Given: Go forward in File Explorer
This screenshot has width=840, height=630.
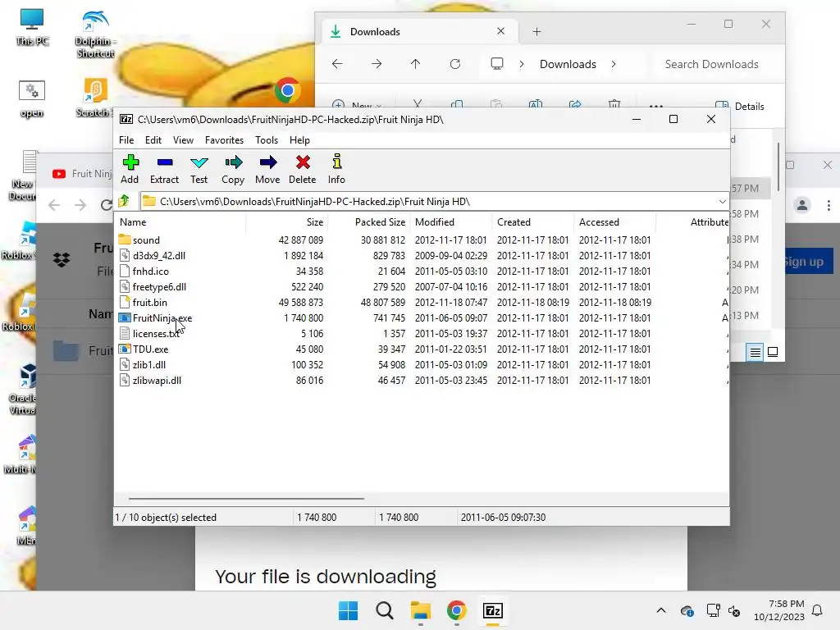Looking at the screenshot, I should coord(377,64).
